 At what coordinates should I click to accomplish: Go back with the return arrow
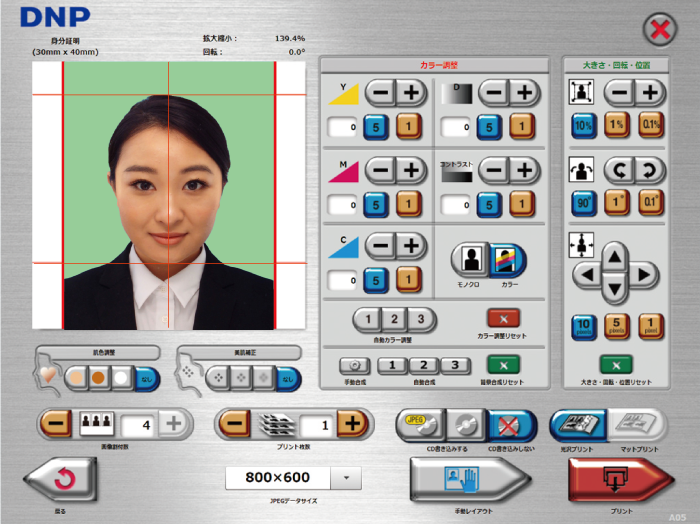click(67, 480)
